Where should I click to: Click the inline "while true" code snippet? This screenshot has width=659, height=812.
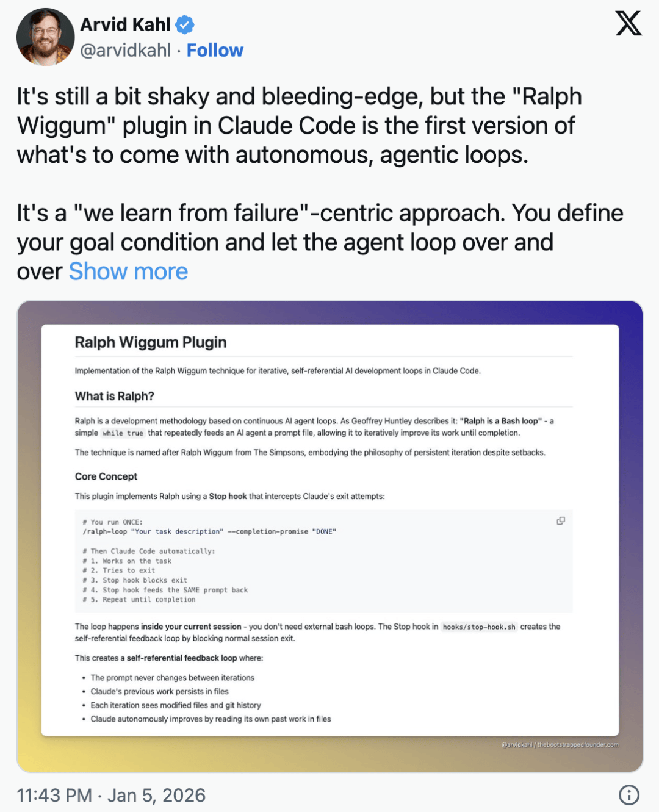tap(123, 433)
